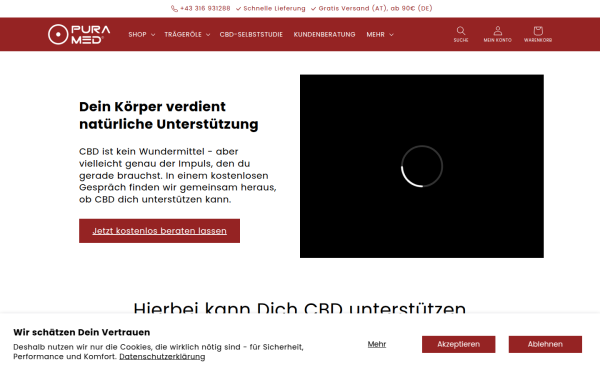Image resolution: width=600 pixels, height=375 pixels.
Task: Decline cookies with Ablehnen button
Action: pyautogui.click(x=545, y=344)
